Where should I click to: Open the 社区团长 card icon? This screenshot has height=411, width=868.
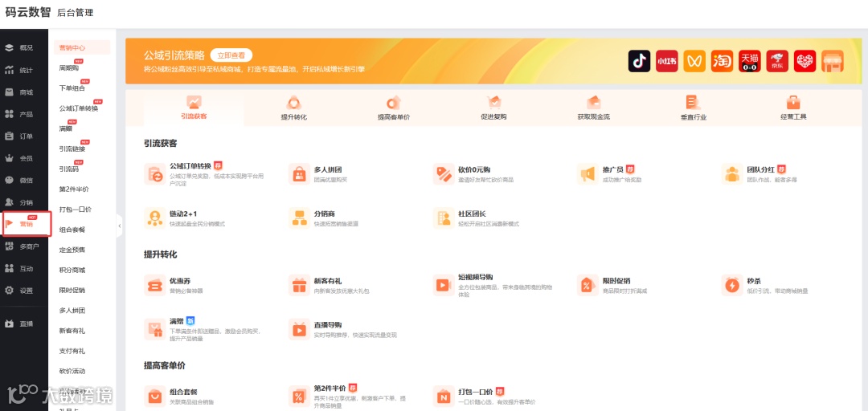coord(444,218)
